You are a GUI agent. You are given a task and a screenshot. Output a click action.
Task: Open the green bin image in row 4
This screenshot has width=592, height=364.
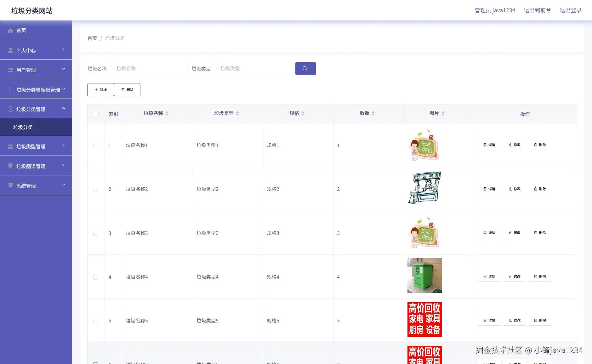[x=425, y=276]
